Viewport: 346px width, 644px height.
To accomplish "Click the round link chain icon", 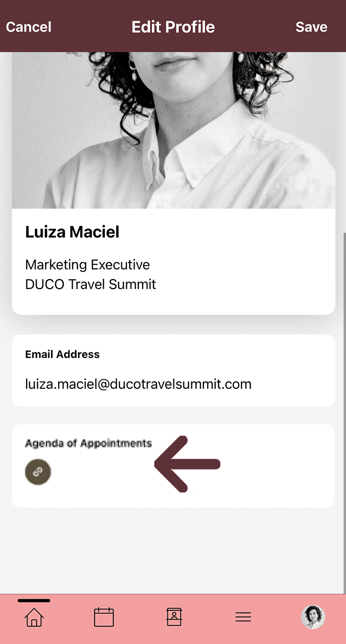I will [x=38, y=472].
